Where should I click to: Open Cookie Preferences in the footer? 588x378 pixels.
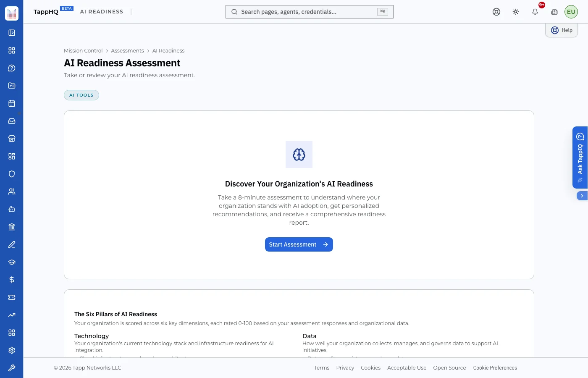[x=495, y=368]
